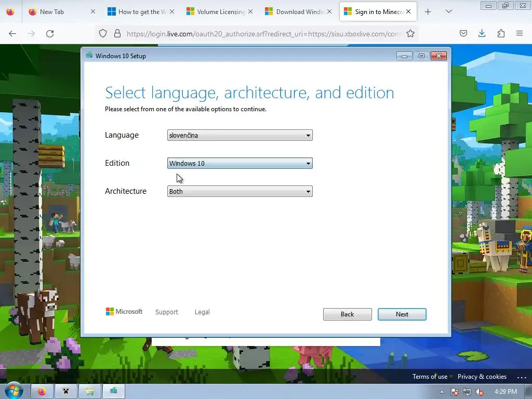Open the Edition dropdown showing Windows 10
Viewport: 532px width, 399px height.
(x=240, y=163)
